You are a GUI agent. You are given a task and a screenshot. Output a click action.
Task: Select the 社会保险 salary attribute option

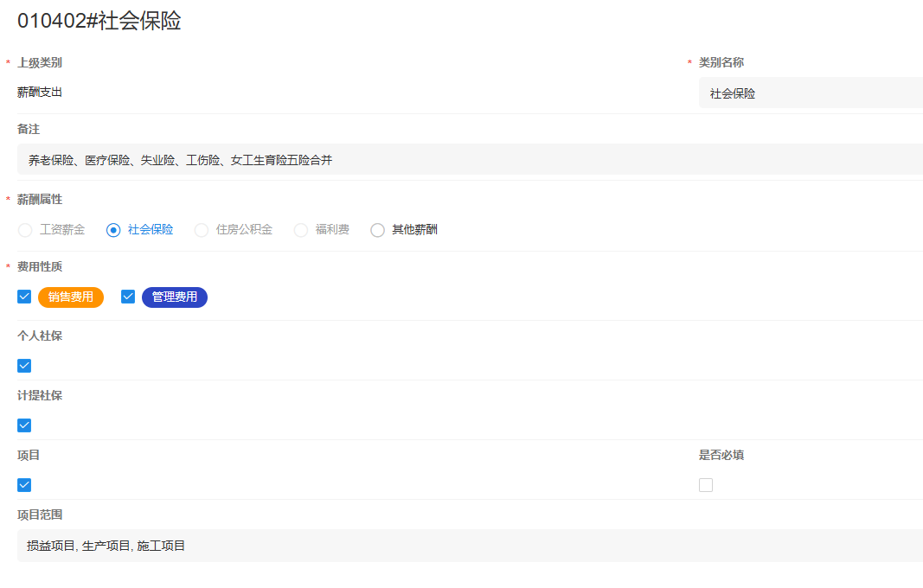point(113,229)
